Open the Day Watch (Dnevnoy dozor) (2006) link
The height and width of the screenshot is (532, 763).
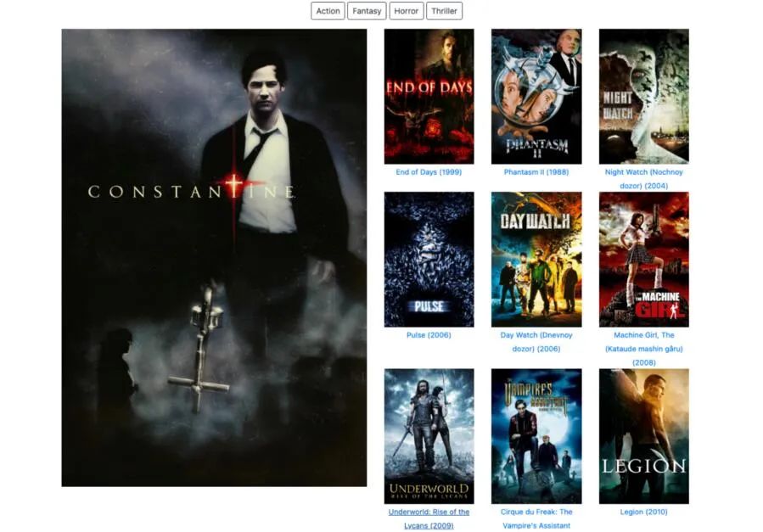point(536,342)
